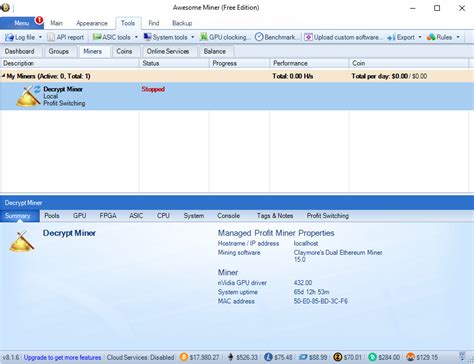Open the Rules icon
474x364 pixels.
(431, 37)
